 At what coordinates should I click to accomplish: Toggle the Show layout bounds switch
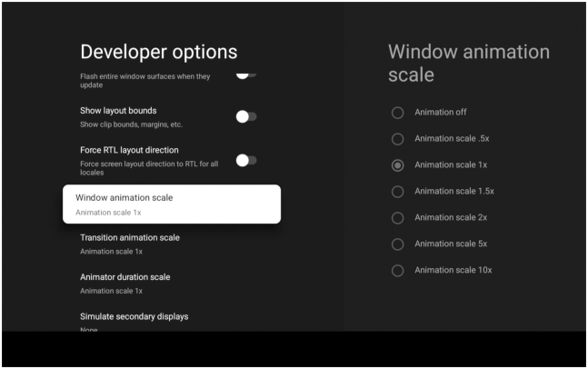245,116
